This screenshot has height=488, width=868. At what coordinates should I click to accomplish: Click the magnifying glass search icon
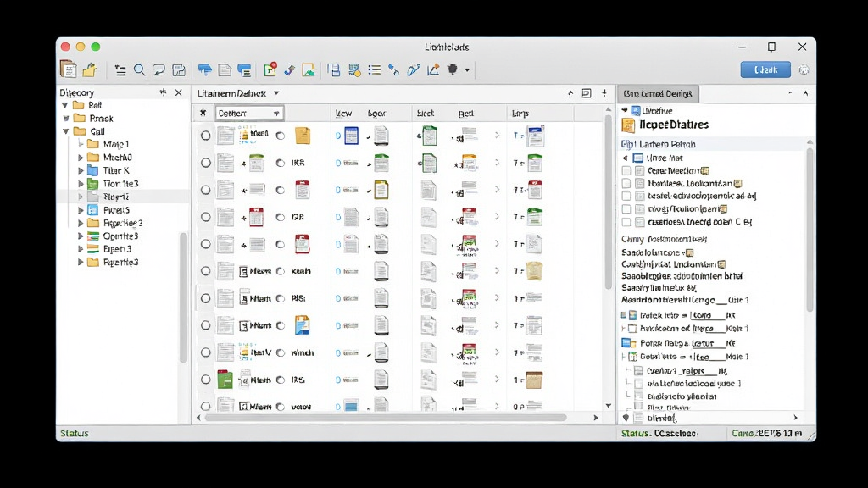pos(140,69)
